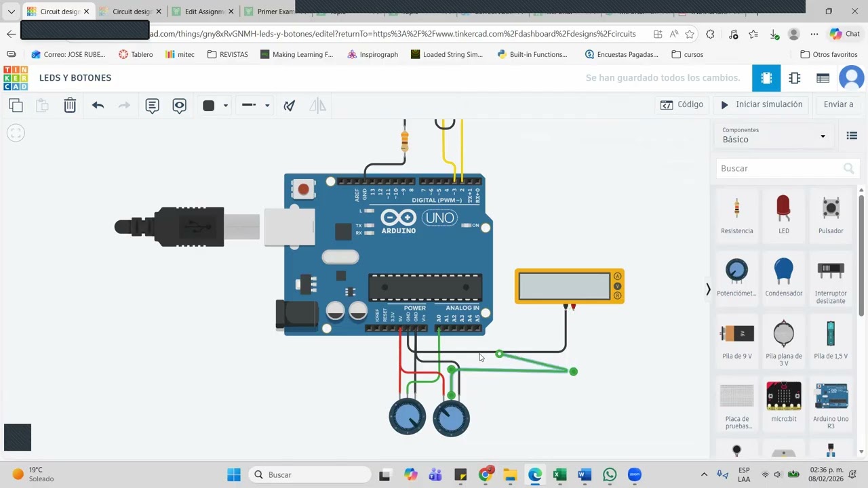Viewport: 868px width, 488px height.
Task: Open WhatsApp from the taskbar
Action: (610, 474)
